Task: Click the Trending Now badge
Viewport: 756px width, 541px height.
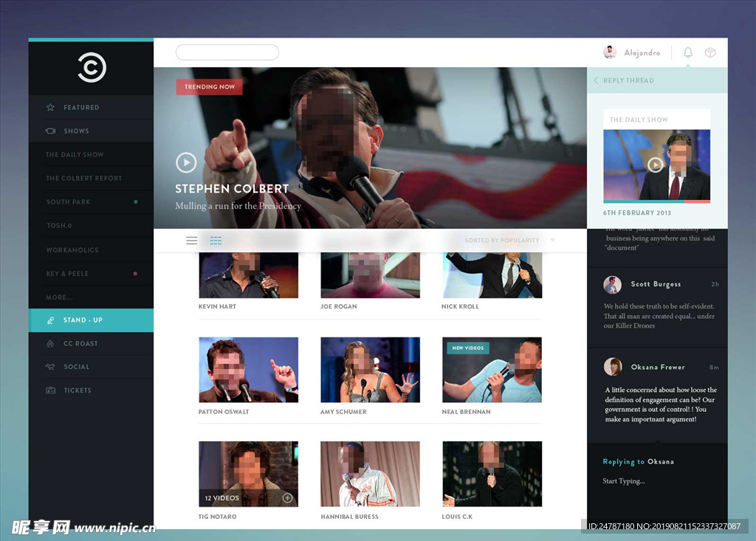Action: click(x=209, y=87)
